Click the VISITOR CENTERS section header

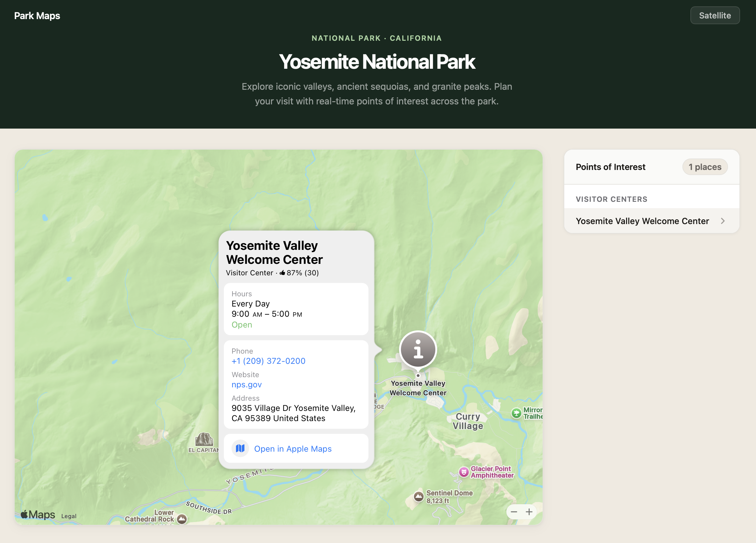[x=611, y=199]
